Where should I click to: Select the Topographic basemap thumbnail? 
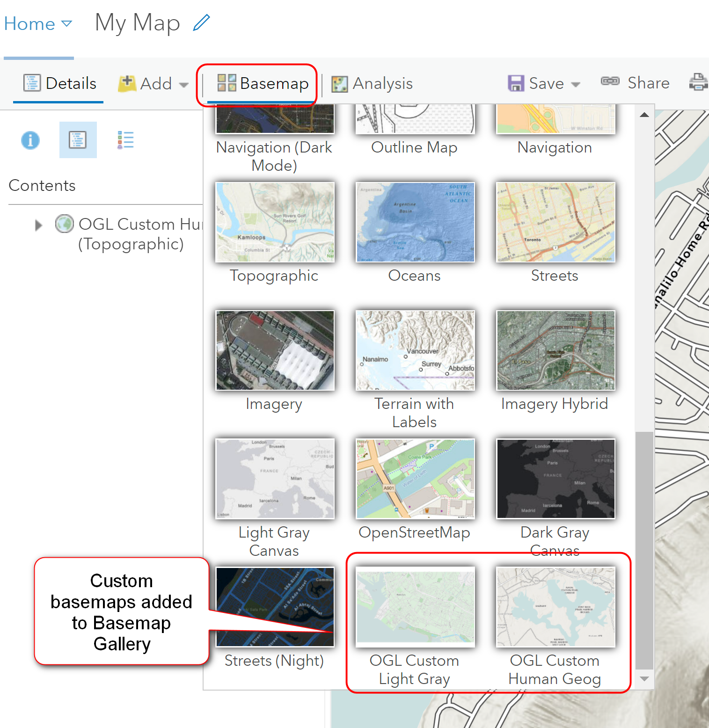point(275,222)
